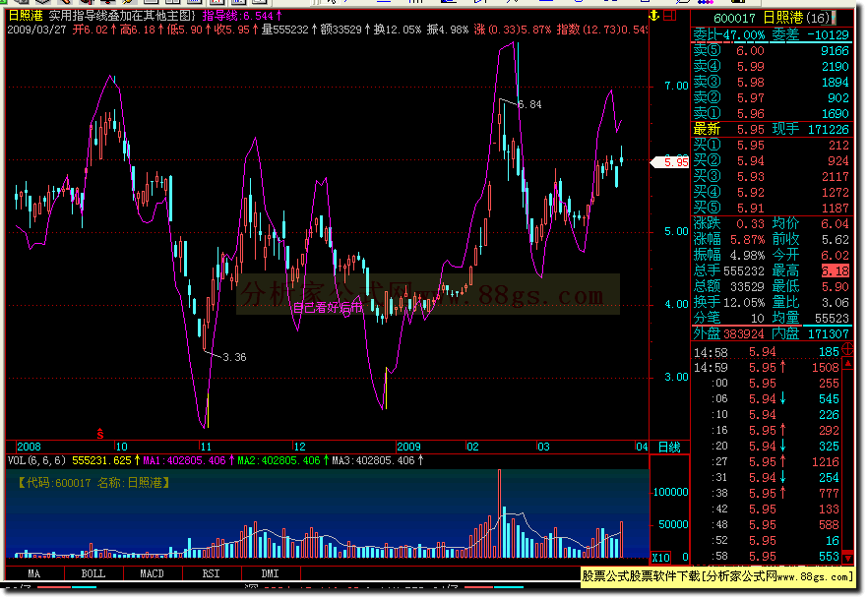Screen dimensions: 868x599
Task: Click the VOL(6,6,6) indicator label
Action: point(37,460)
